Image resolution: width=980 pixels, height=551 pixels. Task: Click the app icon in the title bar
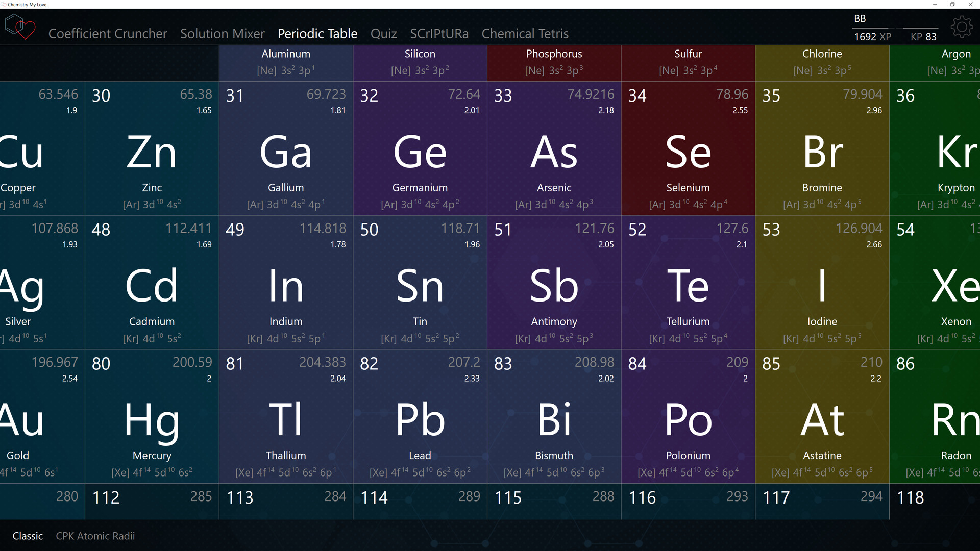pyautogui.click(x=4, y=4)
